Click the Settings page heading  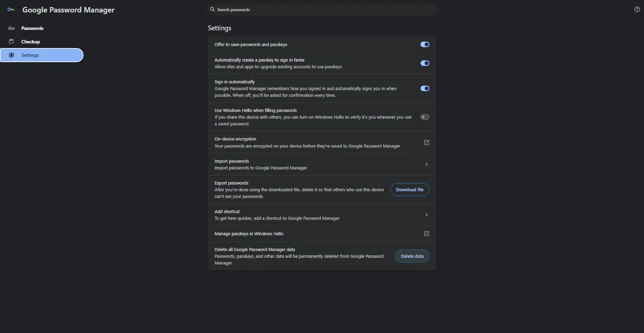(219, 28)
